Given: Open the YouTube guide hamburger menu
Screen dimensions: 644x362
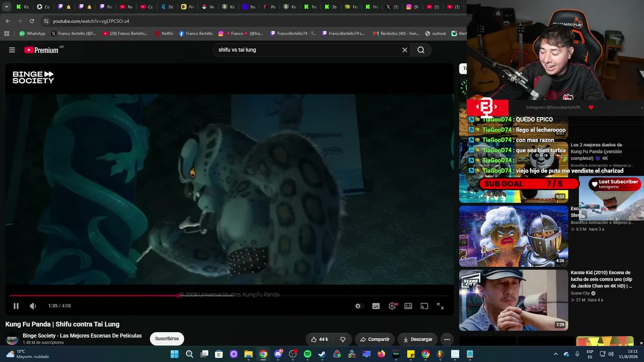Looking at the screenshot, I should [x=12, y=50].
